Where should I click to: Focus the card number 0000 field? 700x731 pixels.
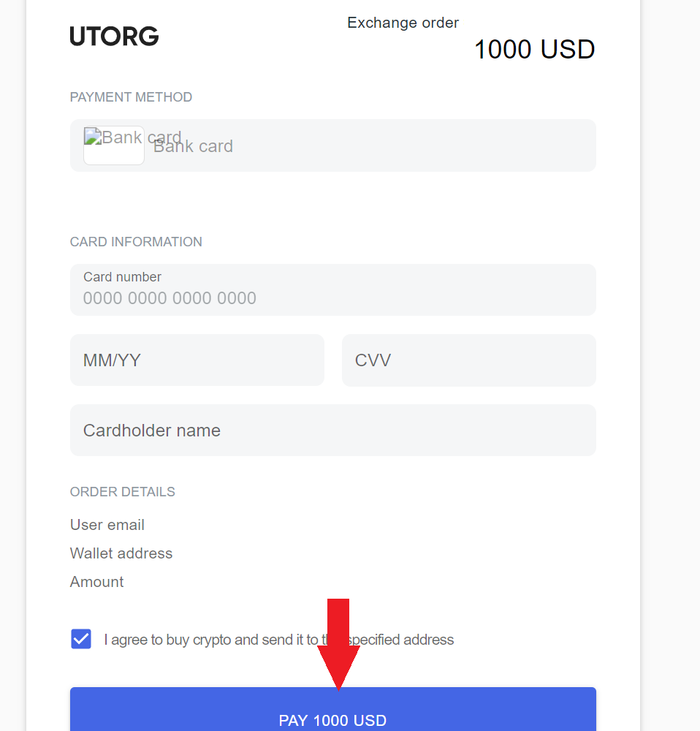[x=332, y=298]
